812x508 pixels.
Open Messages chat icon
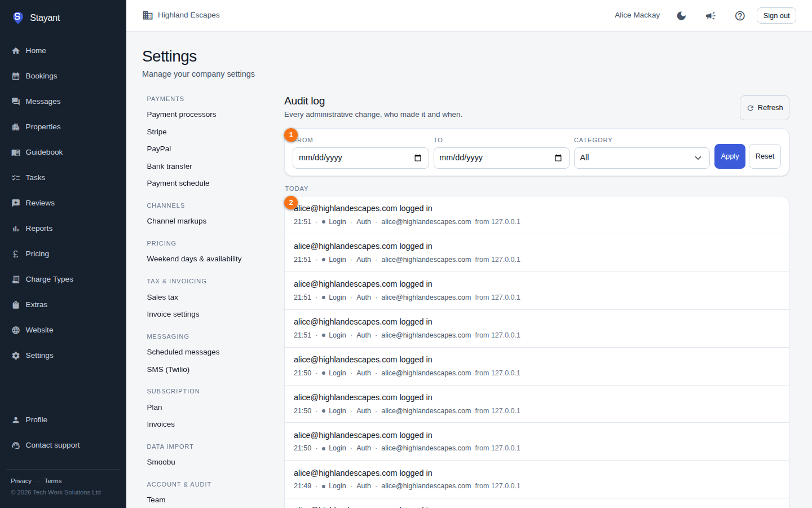[x=16, y=102]
